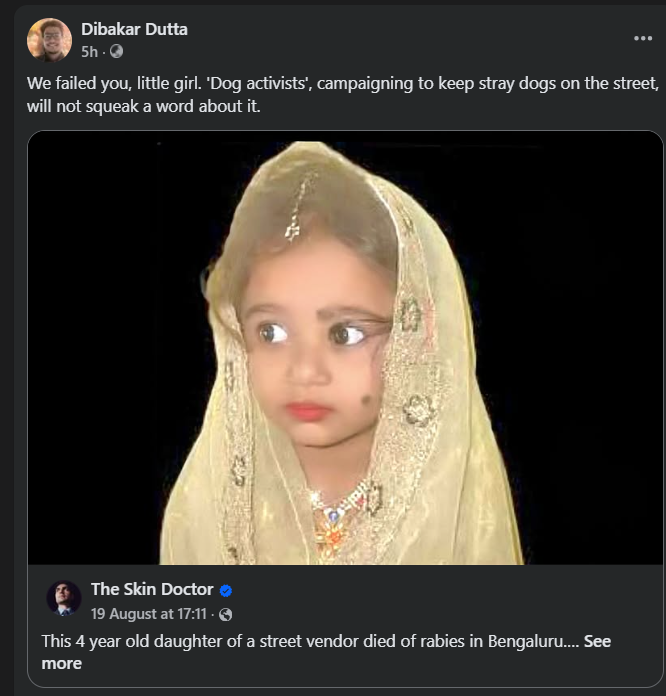Image resolution: width=666 pixels, height=696 pixels.
Task: Open the 19 August at 17:11 timestamp
Action: coord(149,614)
